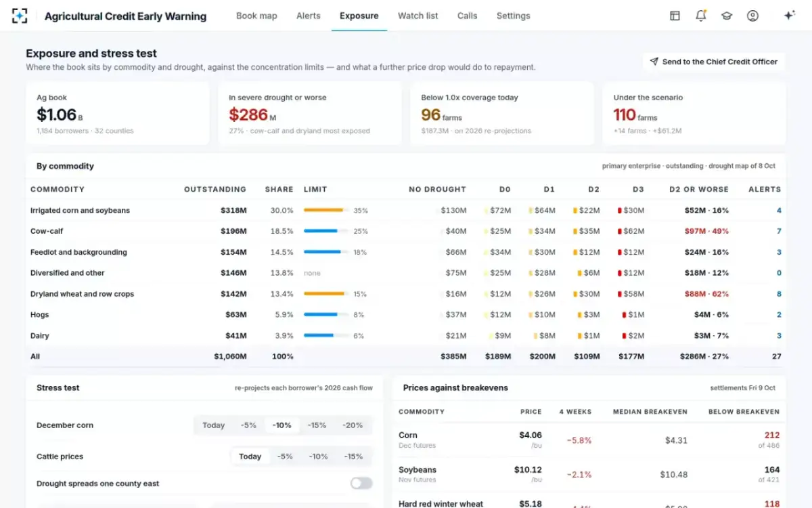Switch to the Book map tab
The image size is (812, 508).
click(x=256, y=16)
